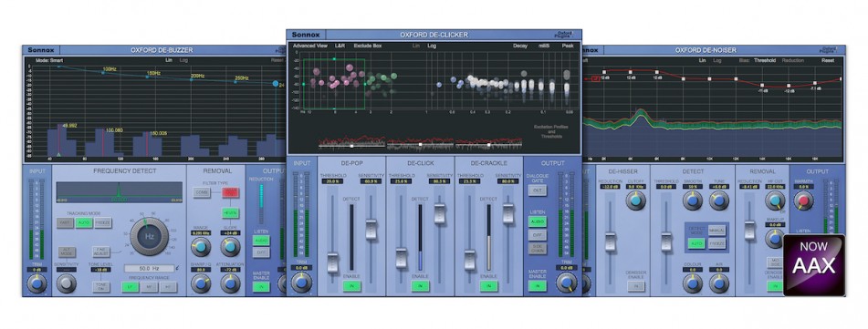Screen dimensions: 868x329
Task: Toggle the De-Pop Enable IN button
Action: pyautogui.click(x=351, y=286)
